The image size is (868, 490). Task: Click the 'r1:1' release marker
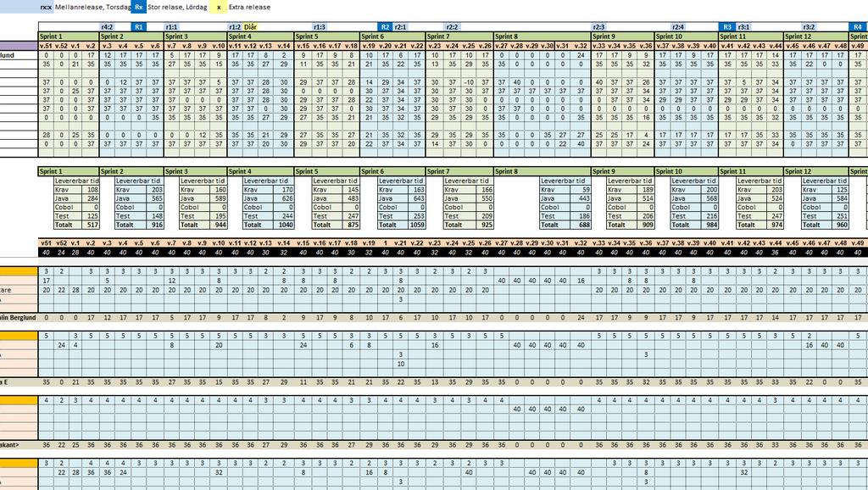(171, 26)
